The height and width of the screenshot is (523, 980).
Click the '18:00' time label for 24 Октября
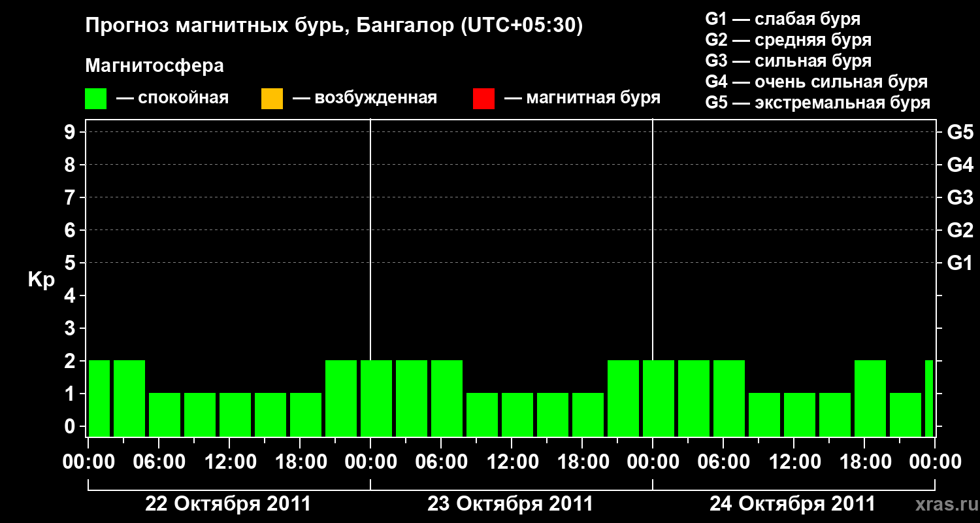tap(864, 462)
